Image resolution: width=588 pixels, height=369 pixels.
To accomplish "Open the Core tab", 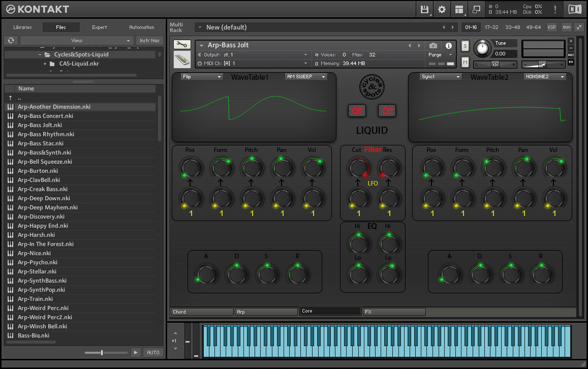I will pyautogui.click(x=330, y=311).
